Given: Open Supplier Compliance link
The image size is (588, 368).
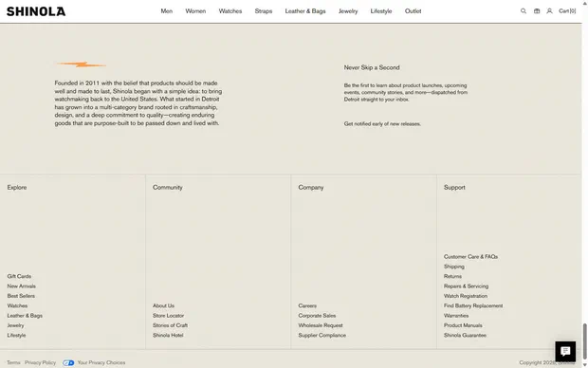Looking at the screenshot, I should click(322, 335).
